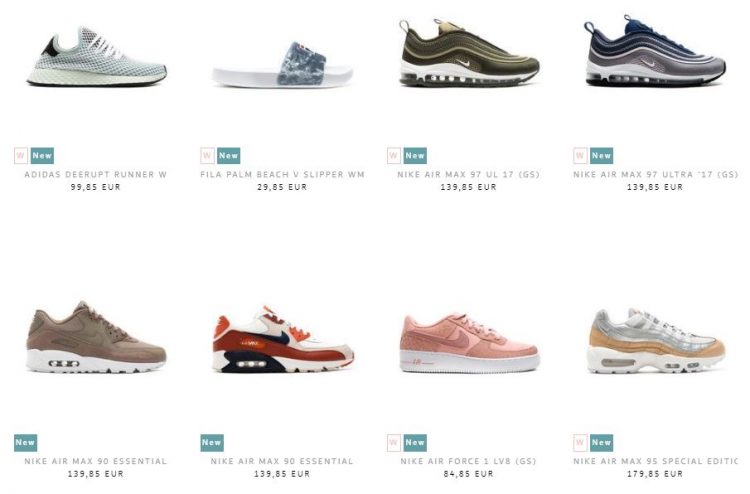Select the Fila camo slide sandal image

(x=283, y=65)
